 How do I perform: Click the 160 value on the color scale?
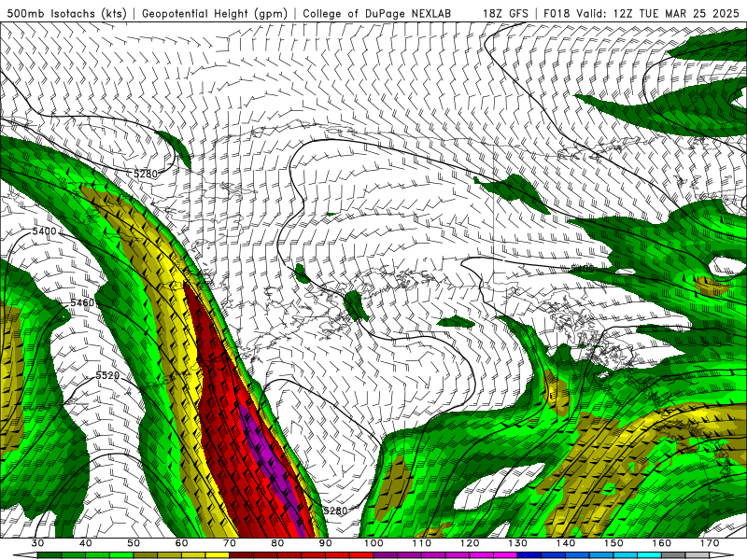tap(662, 543)
